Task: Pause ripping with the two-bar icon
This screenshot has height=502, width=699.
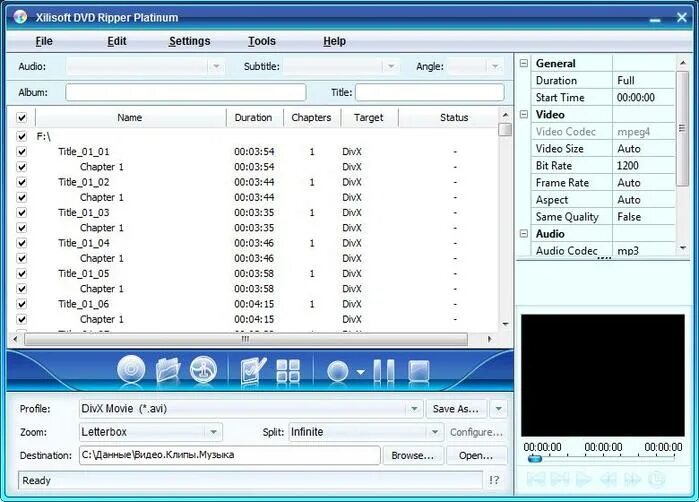Action: click(x=383, y=371)
